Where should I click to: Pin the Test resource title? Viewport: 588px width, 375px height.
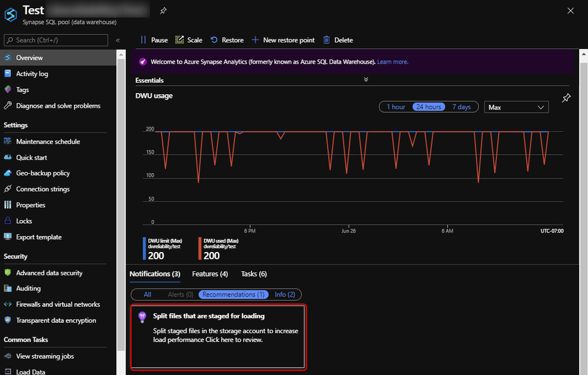click(163, 11)
